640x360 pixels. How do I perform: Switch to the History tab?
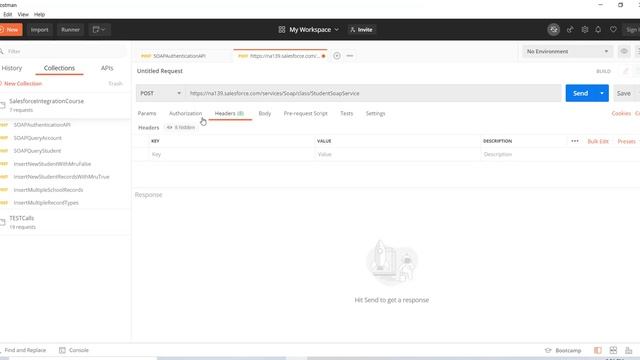click(x=12, y=68)
